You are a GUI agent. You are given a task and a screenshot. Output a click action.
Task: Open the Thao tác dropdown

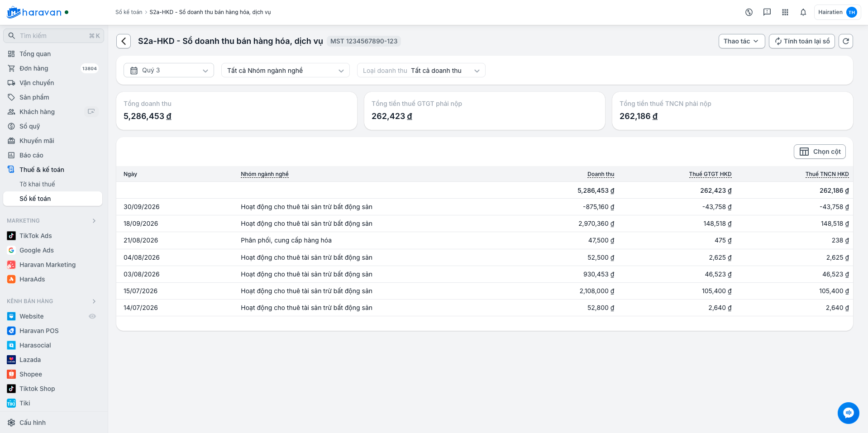coord(742,41)
